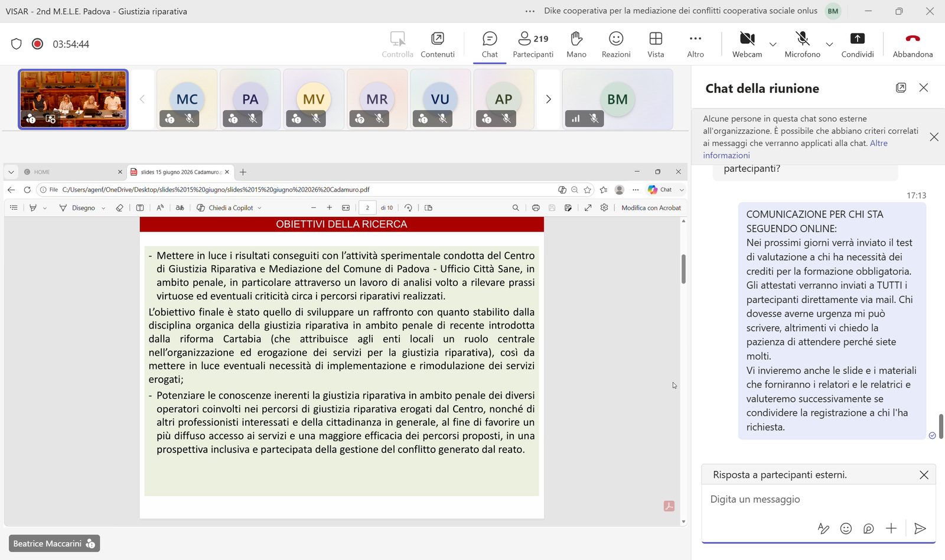Open the Reazioni emoji menu
Viewport: 945px width, 560px height.
[616, 45]
